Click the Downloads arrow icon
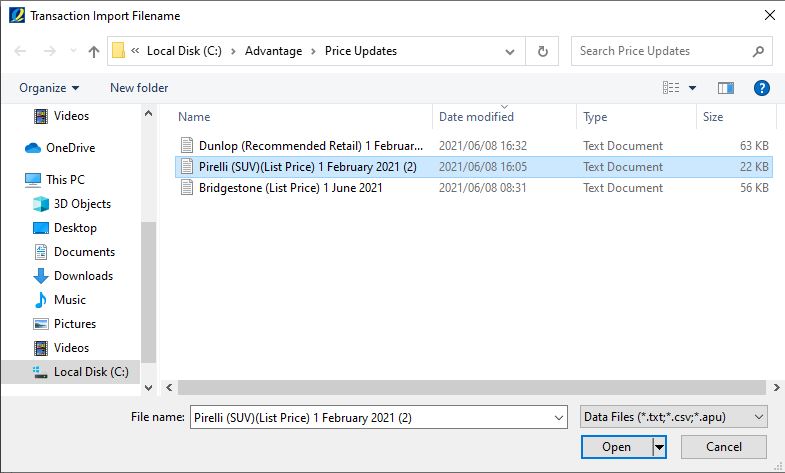The height and width of the screenshot is (473, 785). [x=41, y=276]
